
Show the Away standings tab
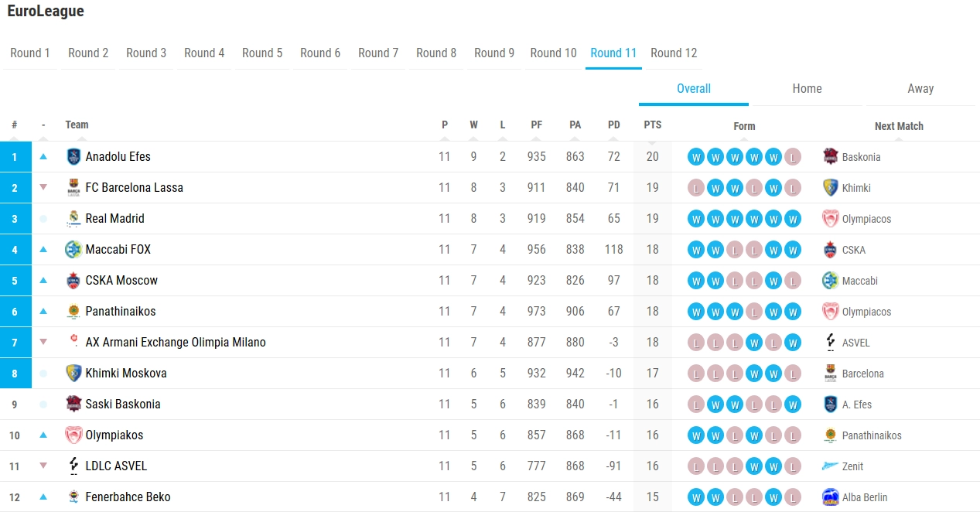(920, 88)
